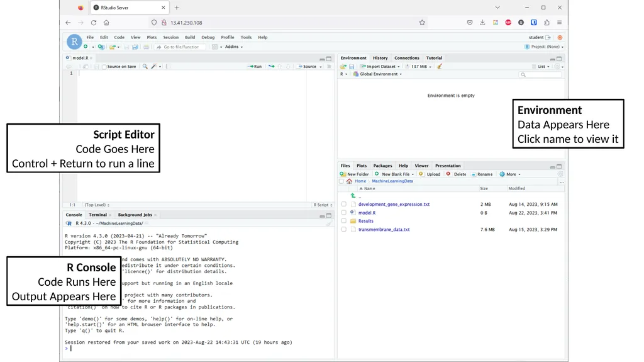This screenshot has width=644, height=362.
Task: Click the browser home icon
Action: coord(106,23)
